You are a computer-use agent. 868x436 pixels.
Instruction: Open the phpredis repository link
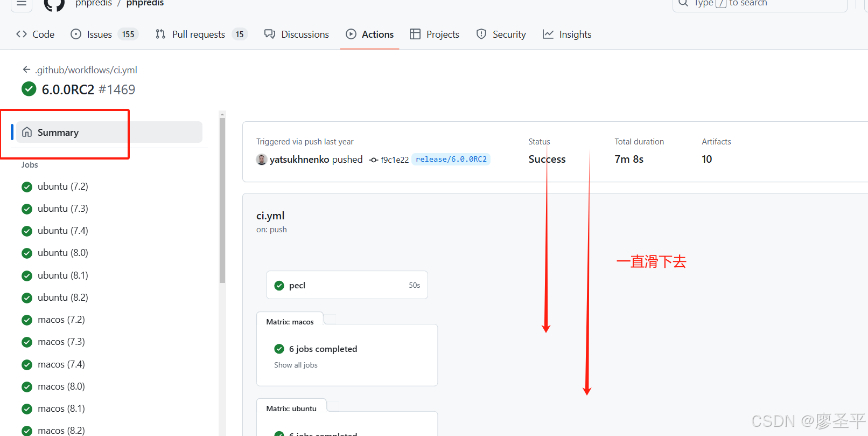[145, 3]
